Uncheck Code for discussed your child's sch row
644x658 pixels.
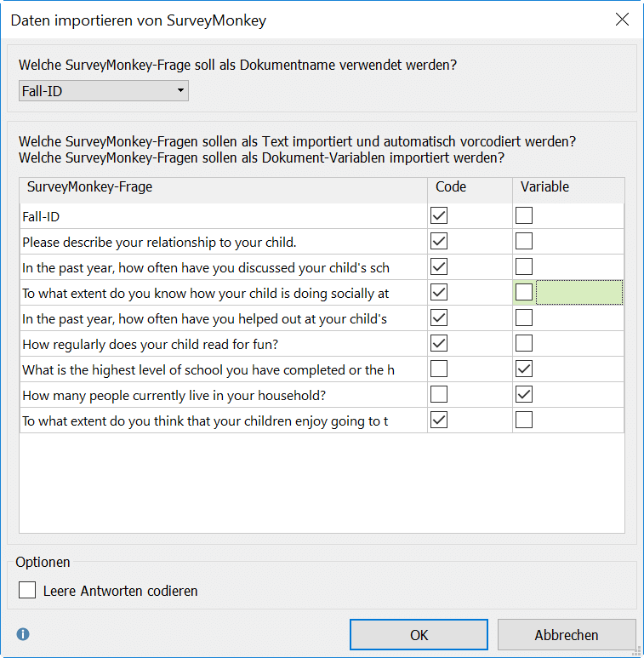[439, 267]
